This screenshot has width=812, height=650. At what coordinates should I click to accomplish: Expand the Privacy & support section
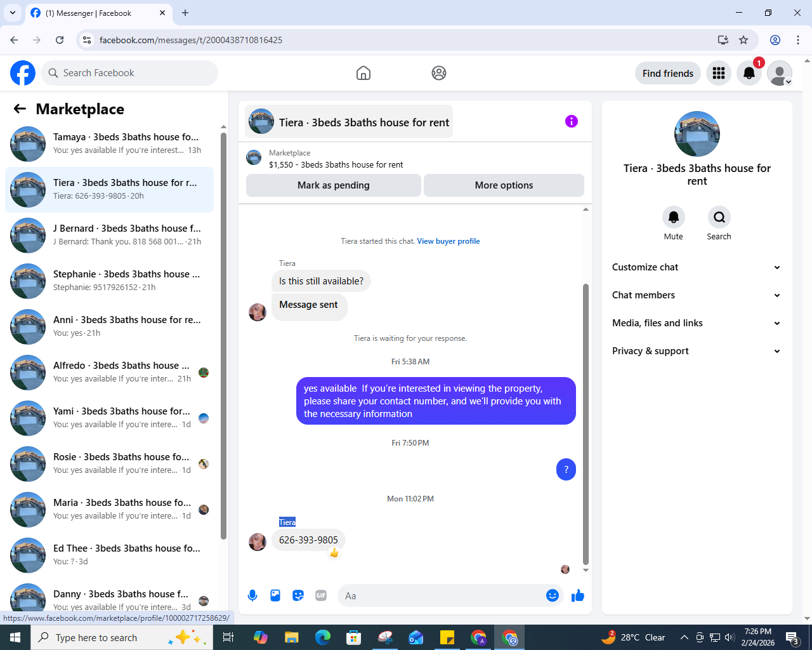click(x=697, y=351)
